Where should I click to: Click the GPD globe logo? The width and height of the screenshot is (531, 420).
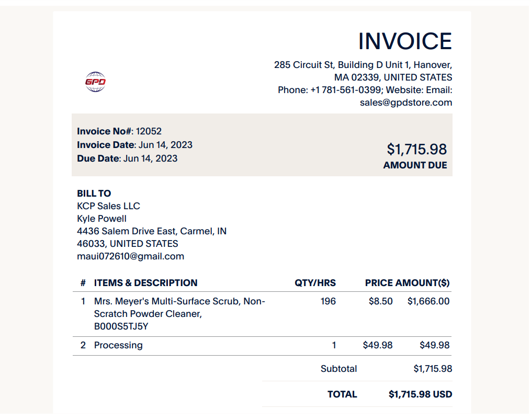95,82
